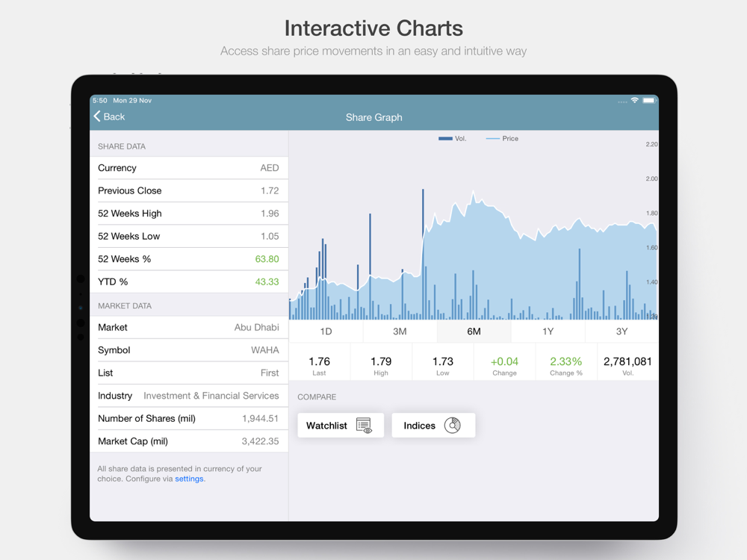The image size is (747, 560).
Task: Click the Indices pie chart icon
Action: 453,425
